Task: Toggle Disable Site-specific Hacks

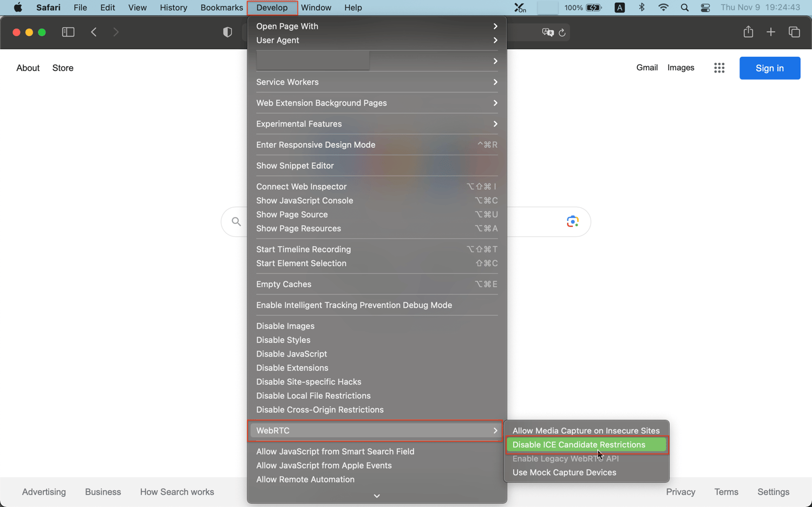Action: [309, 382]
